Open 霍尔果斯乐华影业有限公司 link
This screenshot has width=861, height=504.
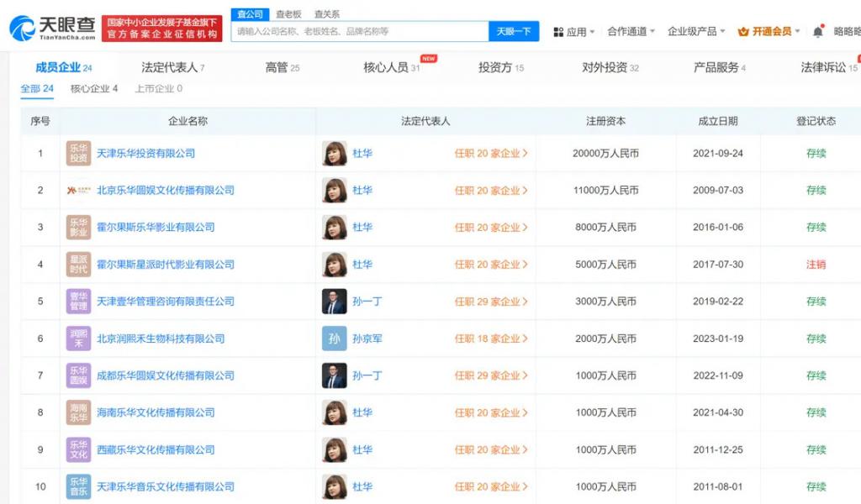(x=156, y=227)
